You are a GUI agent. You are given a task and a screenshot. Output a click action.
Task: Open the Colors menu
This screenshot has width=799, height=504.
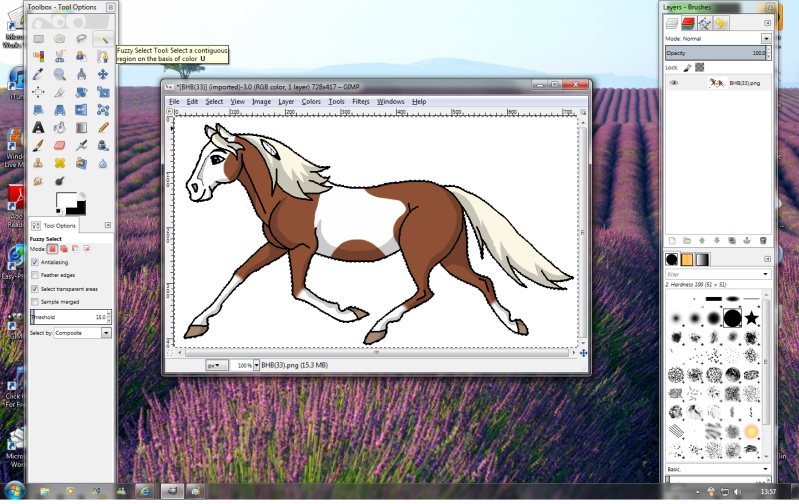pos(311,101)
